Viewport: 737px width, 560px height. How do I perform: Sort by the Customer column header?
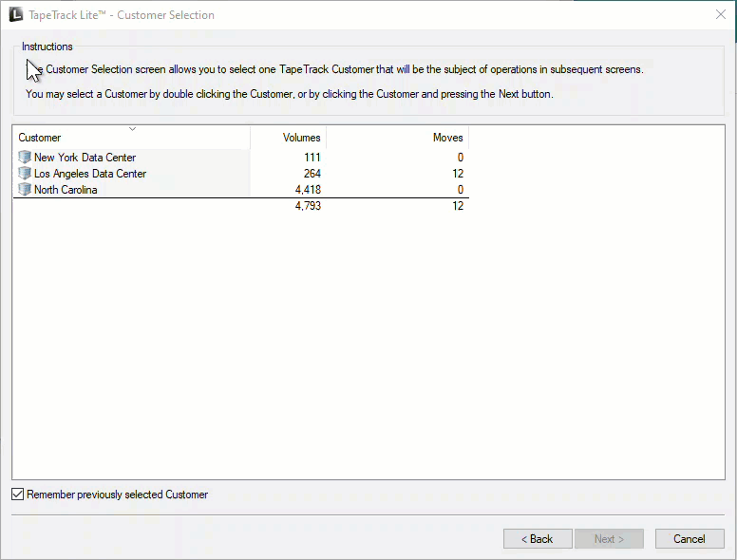(132, 138)
